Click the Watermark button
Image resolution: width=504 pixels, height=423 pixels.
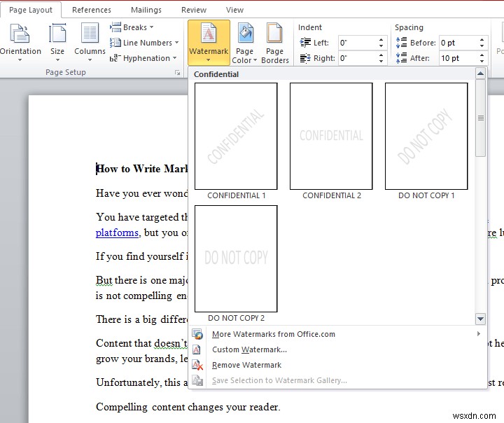click(x=209, y=43)
